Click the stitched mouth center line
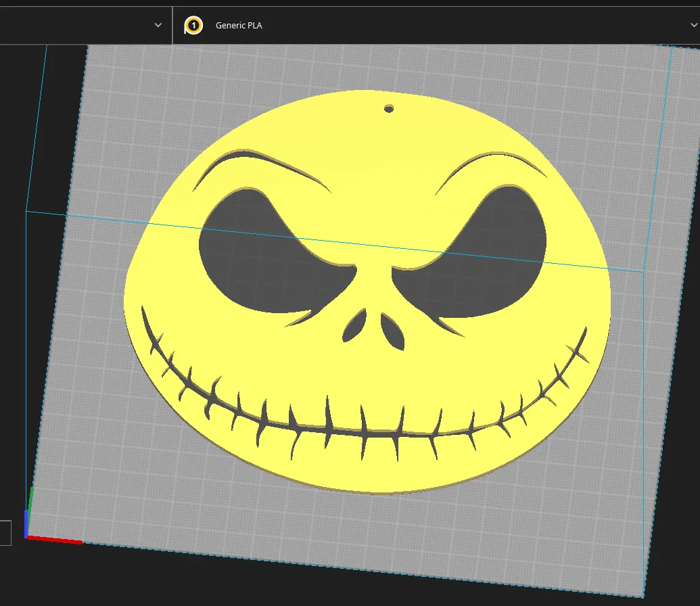Viewport: 700px width, 606px height. pyautogui.click(x=379, y=433)
